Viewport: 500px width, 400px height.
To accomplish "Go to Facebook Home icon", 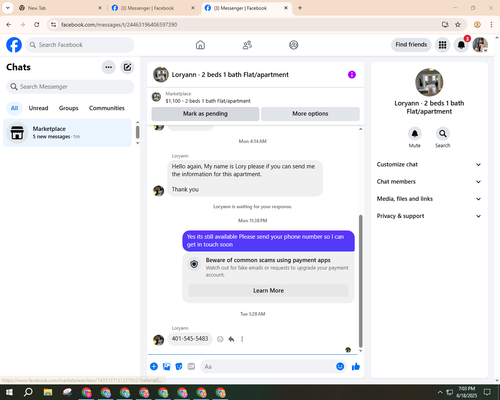I will [x=200, y=45].
